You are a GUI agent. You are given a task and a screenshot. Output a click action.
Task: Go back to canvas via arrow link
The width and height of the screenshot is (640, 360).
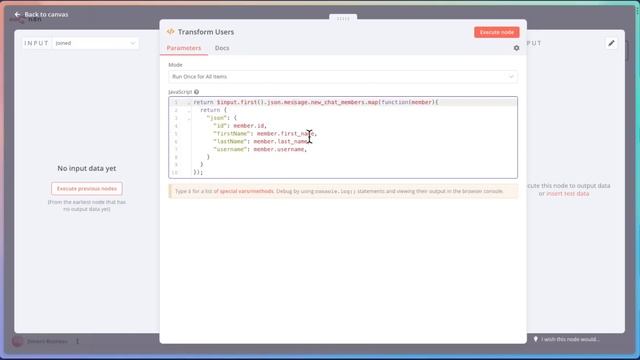click(41, 14)
